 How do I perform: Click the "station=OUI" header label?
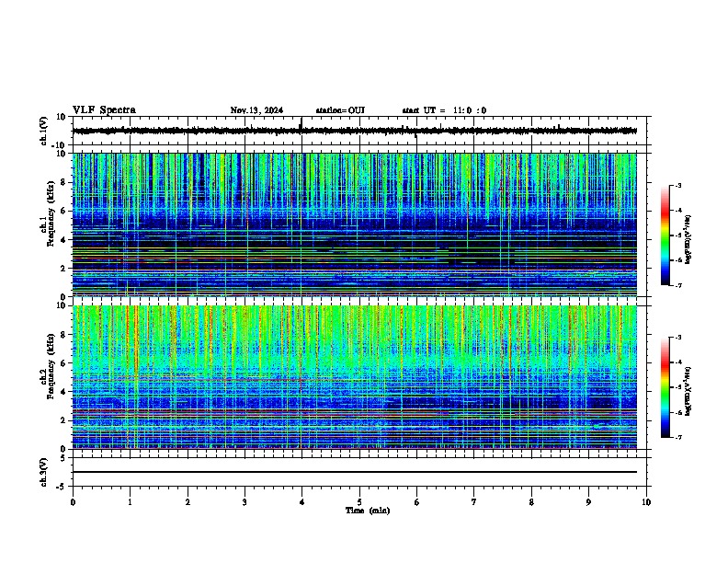340,110
